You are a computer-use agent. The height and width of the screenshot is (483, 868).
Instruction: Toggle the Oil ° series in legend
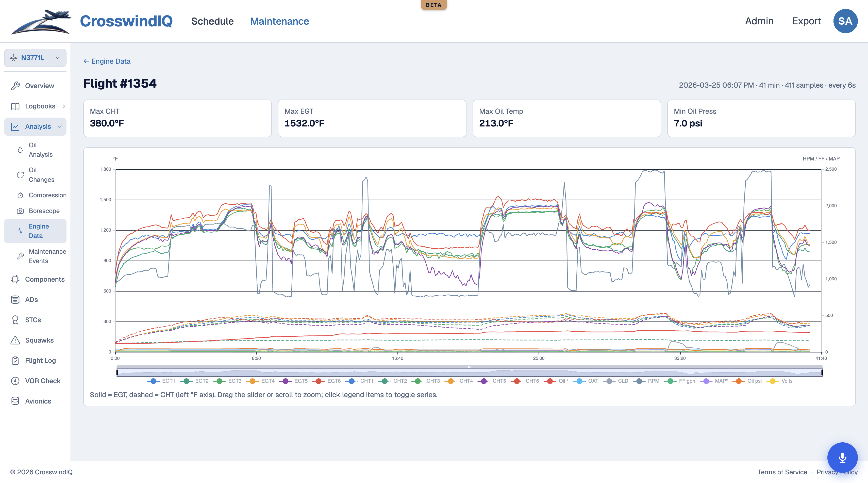click(556, 381)
